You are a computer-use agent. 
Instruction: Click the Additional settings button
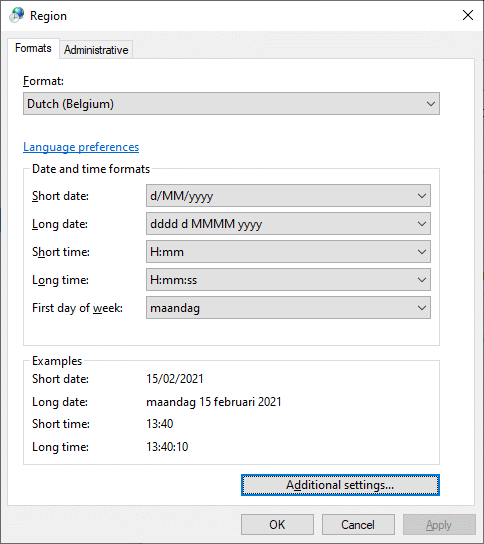pos(340,485)
